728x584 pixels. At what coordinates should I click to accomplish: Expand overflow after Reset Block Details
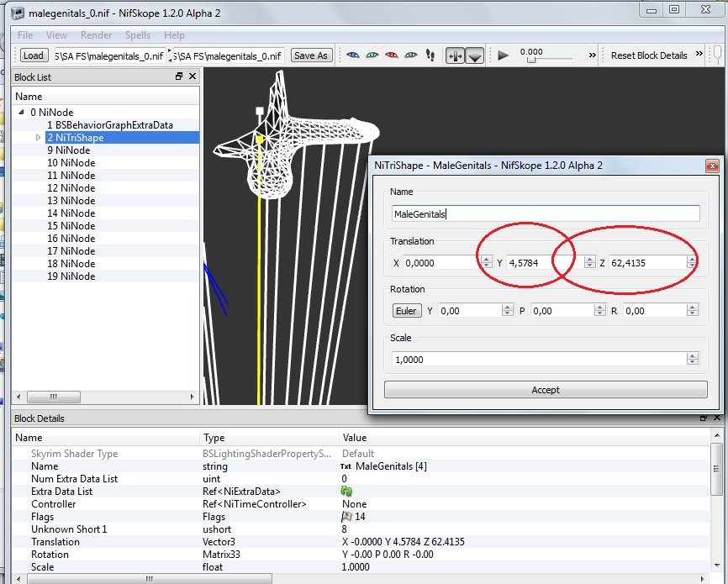tap(699, 54)
